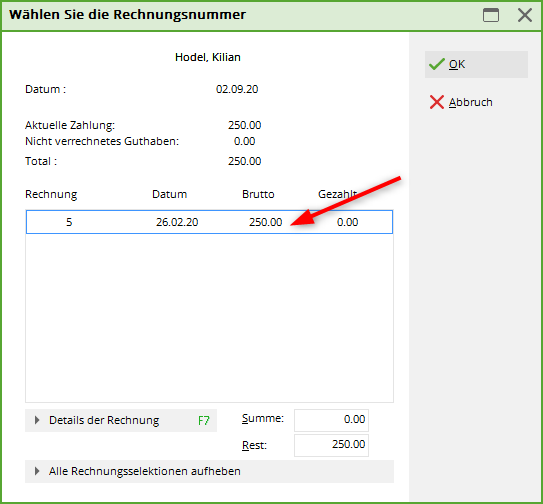The image size is (543, 504).
Task: Click the Brutto column header
Action: coord(258,194)
